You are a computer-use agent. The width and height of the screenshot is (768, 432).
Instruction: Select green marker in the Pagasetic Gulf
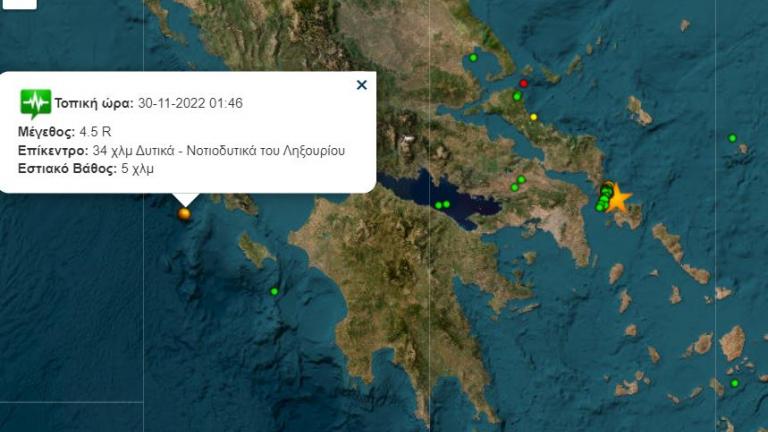click(x=473, y=58)
